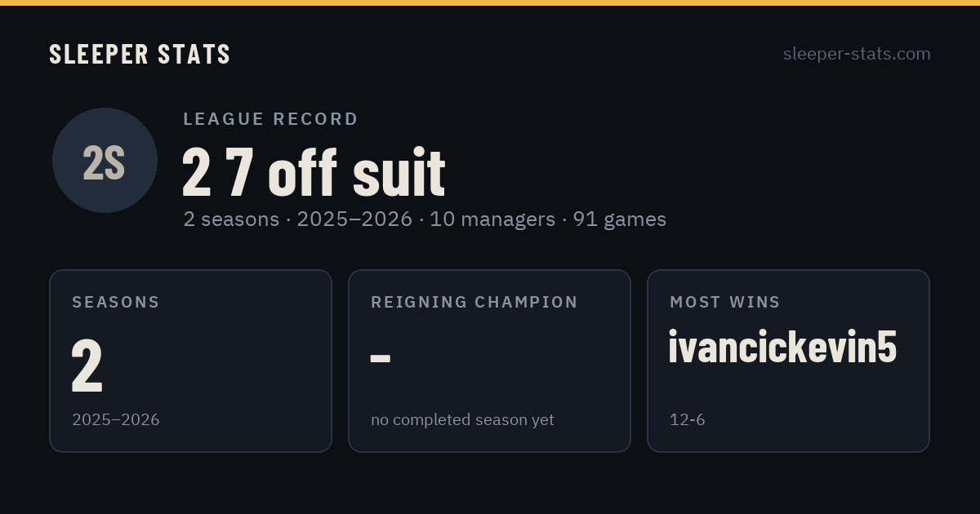Click the 91 games text in subtitle
This screenshot has height=514, width=980.
pos(620,219)
